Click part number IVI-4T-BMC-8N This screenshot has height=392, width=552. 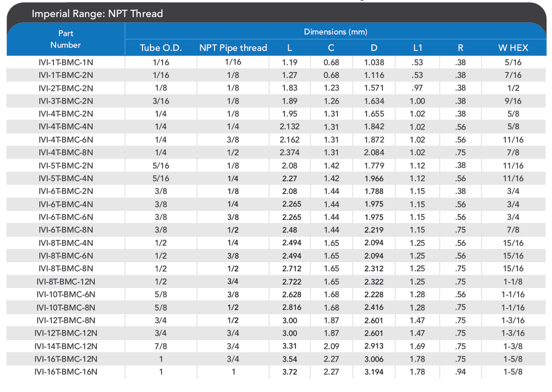[x=66, y=153]
